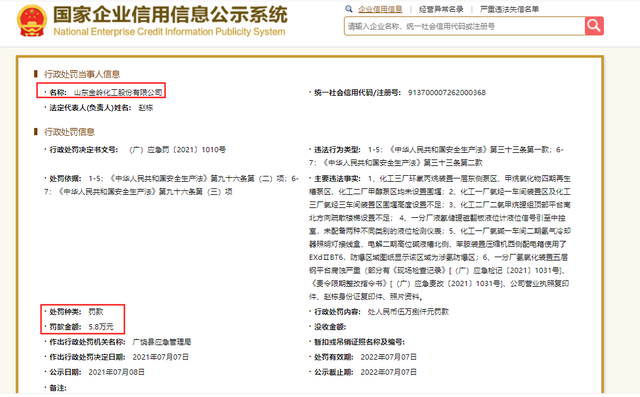Screen dimensions: 640x397
Task: Select the company name 山东金岭化工股份有限公司
Action: [x=118, y=93]
